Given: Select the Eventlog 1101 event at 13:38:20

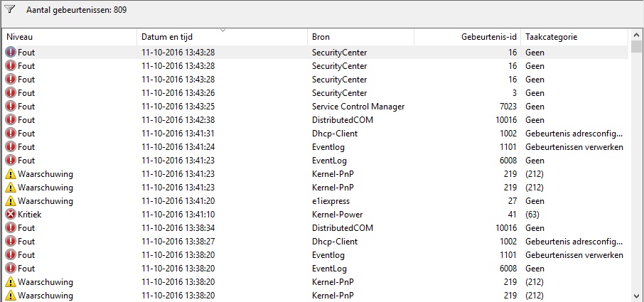Looking at the screenshot, I should 316,255.
